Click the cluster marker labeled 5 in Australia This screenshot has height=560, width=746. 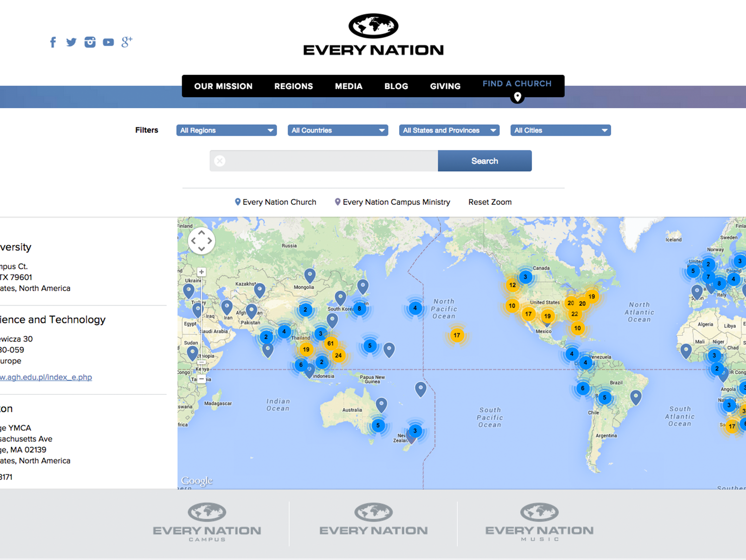pyautogui.click(x=378, y=426)
